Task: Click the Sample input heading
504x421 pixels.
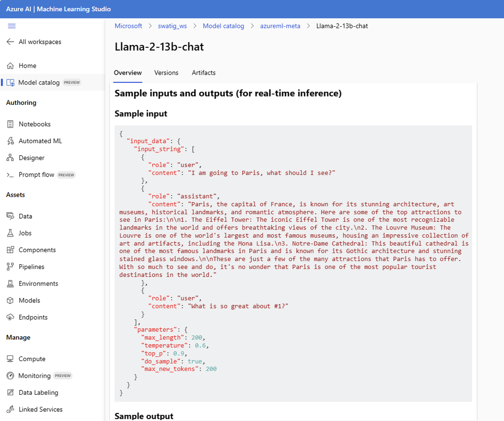Action: coord(141,113)
